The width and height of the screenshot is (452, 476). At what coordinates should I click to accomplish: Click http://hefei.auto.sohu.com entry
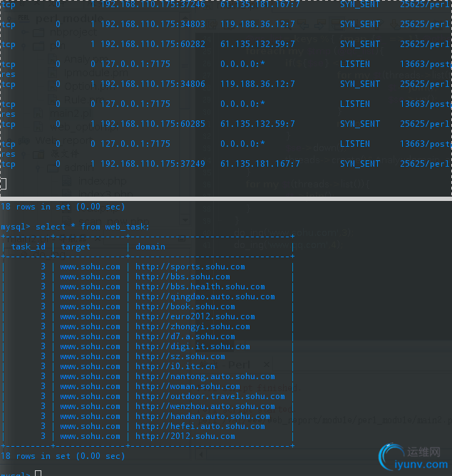[200, 426]
